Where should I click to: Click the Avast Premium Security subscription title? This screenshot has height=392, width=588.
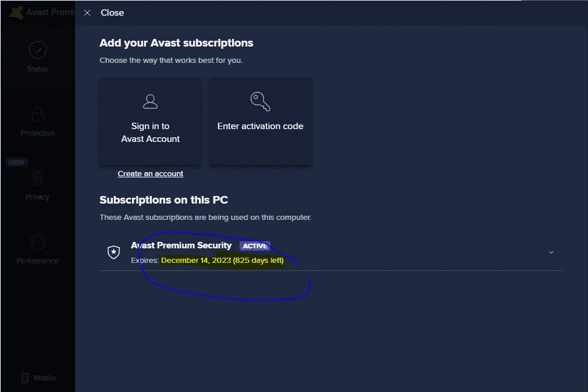(x=181, y=245)
